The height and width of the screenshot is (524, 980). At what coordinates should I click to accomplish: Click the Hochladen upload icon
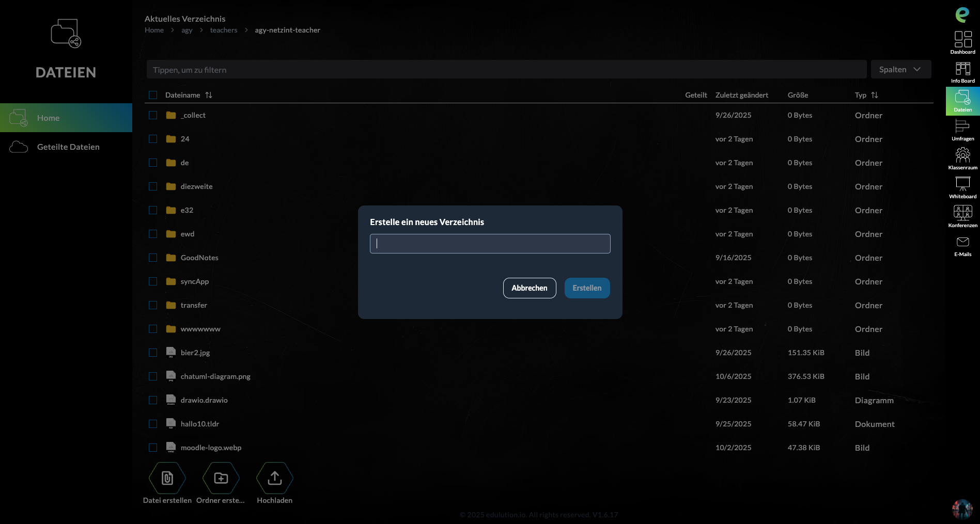point(274,479)
